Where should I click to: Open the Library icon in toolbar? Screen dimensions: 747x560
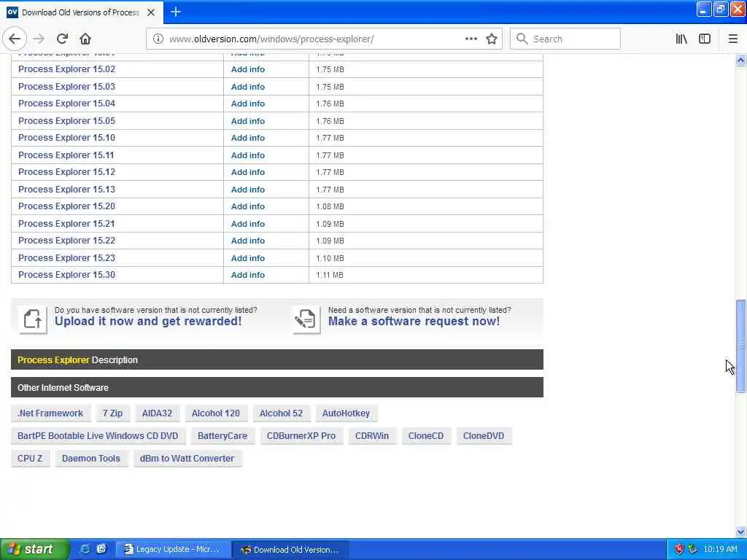pos(681,39)
